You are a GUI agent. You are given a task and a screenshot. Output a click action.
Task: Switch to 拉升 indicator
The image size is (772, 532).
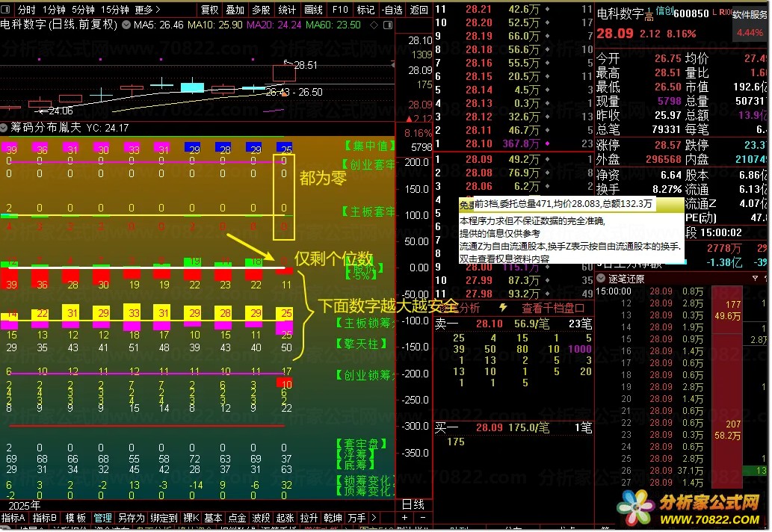pyautogui.click(x=309, y=518)
